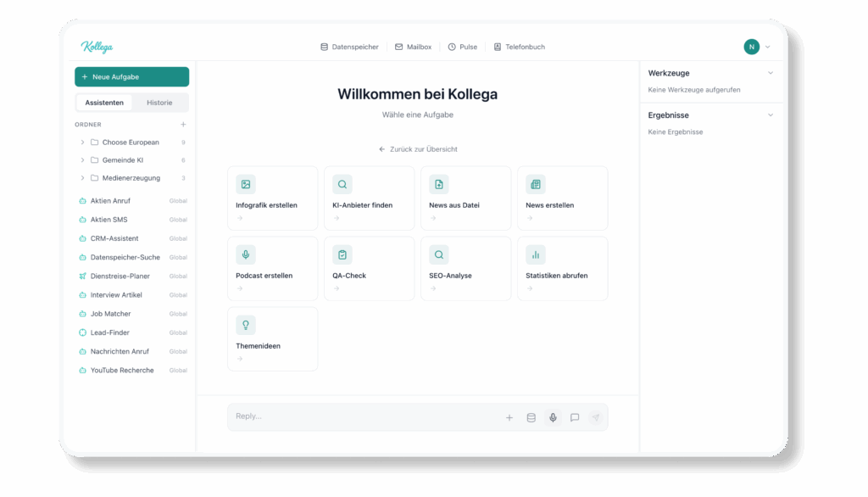Collapse the Ergebnisse panel
Image resolution: width=868 pixels, height=497 pixels.
pos(771,114)
